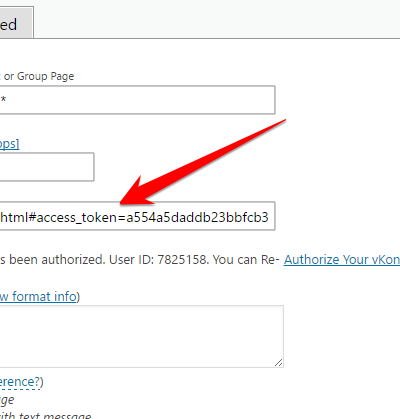
Task: Open the dashed "erence?)" help link
Action: click(x=20, y=382)
